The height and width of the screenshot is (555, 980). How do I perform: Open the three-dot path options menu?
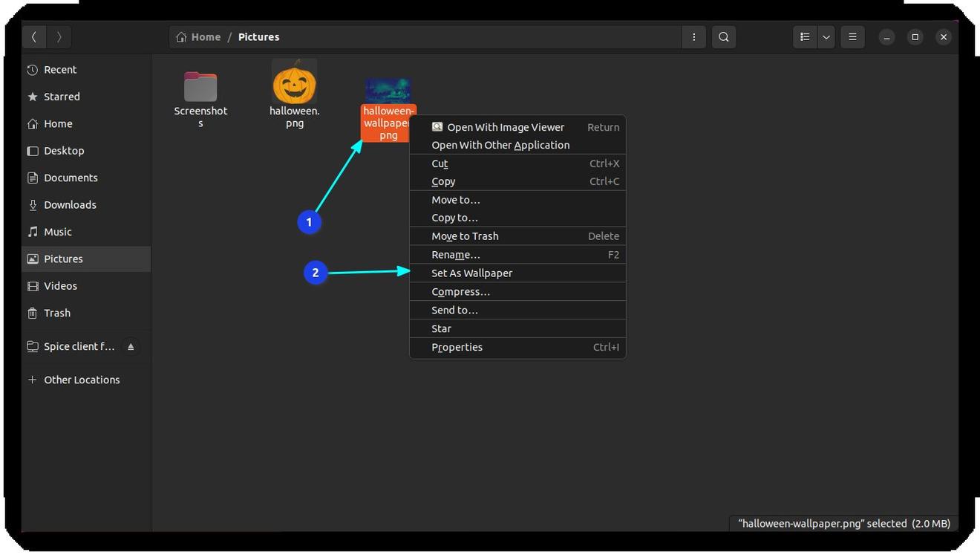694,37
